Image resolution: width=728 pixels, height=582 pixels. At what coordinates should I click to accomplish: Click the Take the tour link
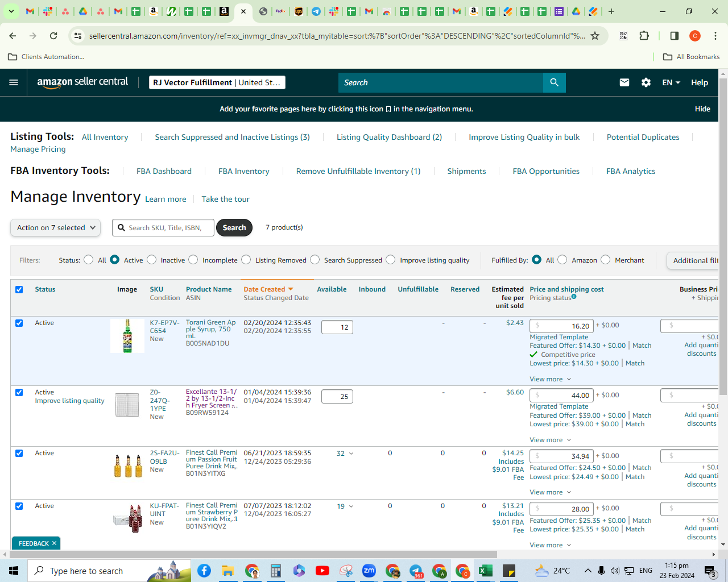tap(226, 199)
